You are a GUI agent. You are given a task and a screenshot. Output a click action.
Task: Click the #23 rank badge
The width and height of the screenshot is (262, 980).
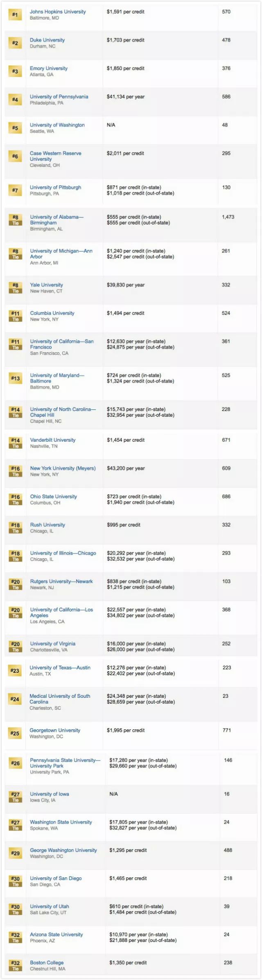pos(15,671)
